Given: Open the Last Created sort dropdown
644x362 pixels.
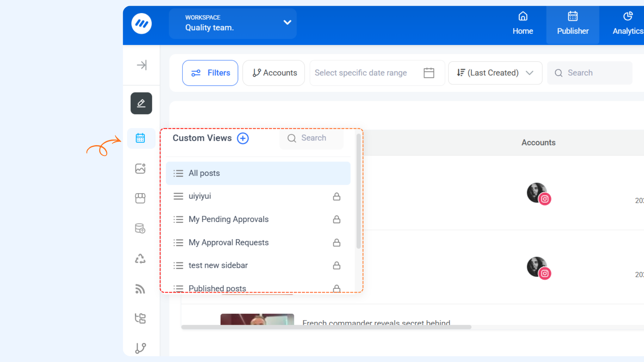Looking at the screenshot, I should pyautogui.click(x=495, y=73).
